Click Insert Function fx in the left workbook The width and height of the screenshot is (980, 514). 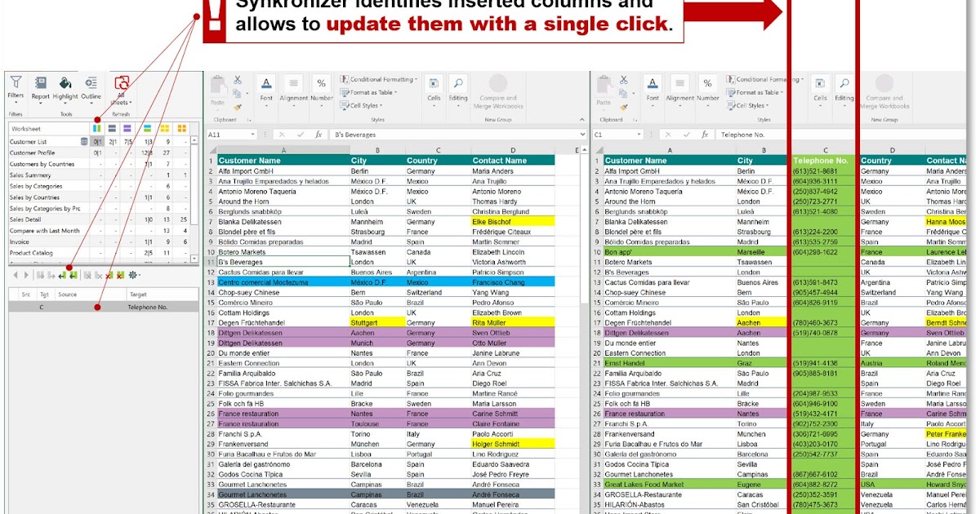coord(318,135)
